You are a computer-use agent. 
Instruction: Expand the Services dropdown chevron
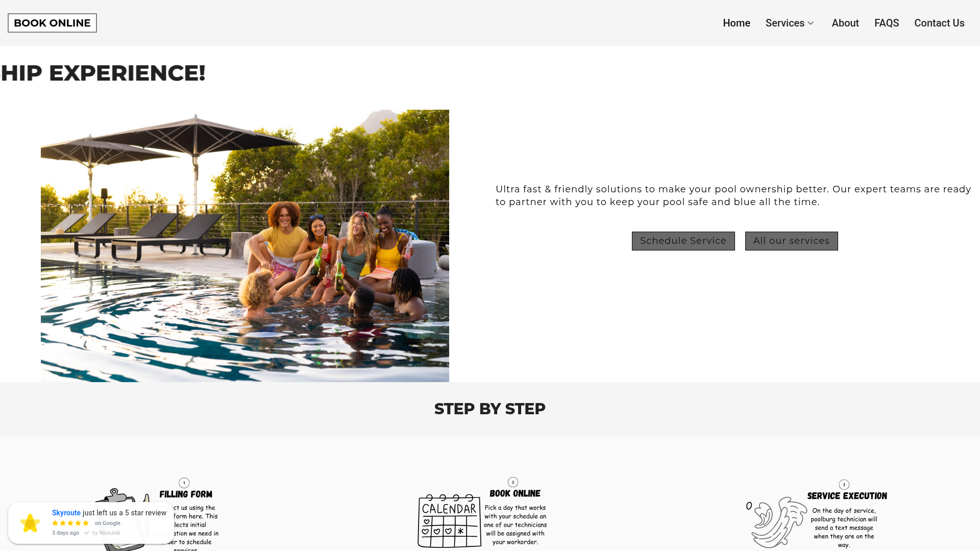click(811, 23)
